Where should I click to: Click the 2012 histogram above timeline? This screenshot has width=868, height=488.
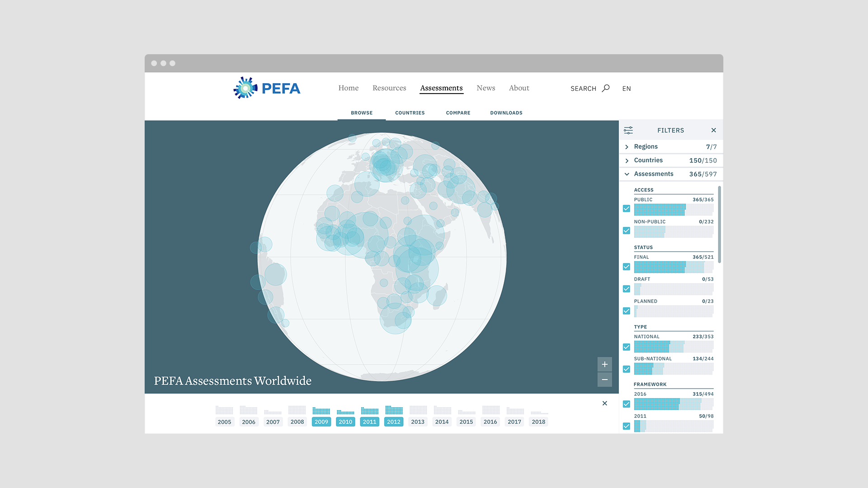pyautogui.click(x=394, y=410)
